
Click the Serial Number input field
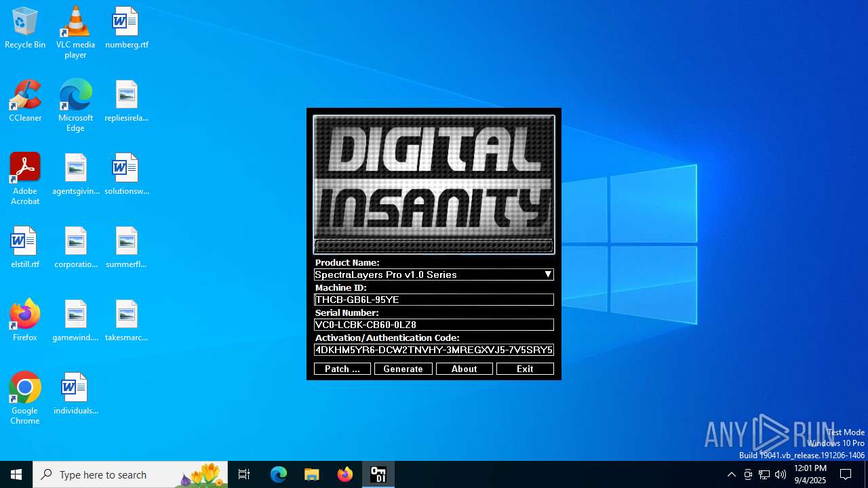coord(434,325)
